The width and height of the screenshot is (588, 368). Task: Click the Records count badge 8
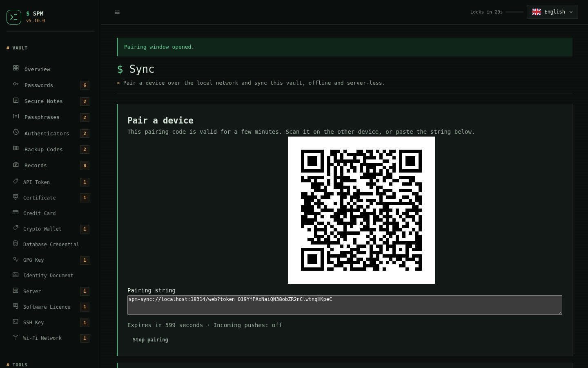[85, 166]
